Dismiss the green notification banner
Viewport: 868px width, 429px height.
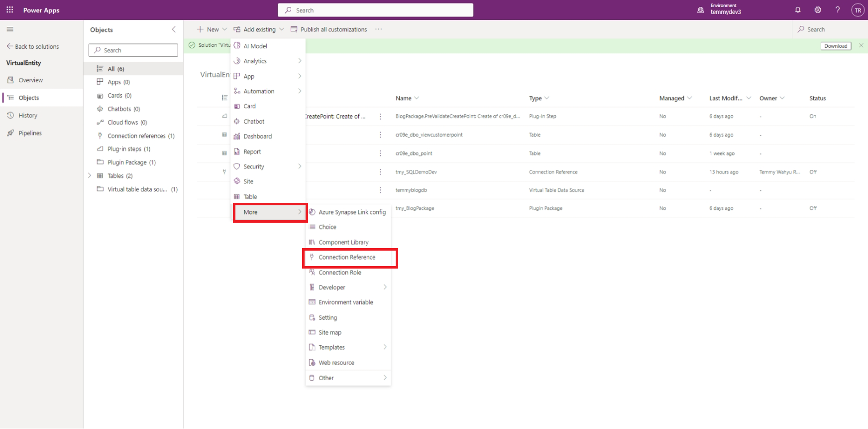tap(861, 45)
